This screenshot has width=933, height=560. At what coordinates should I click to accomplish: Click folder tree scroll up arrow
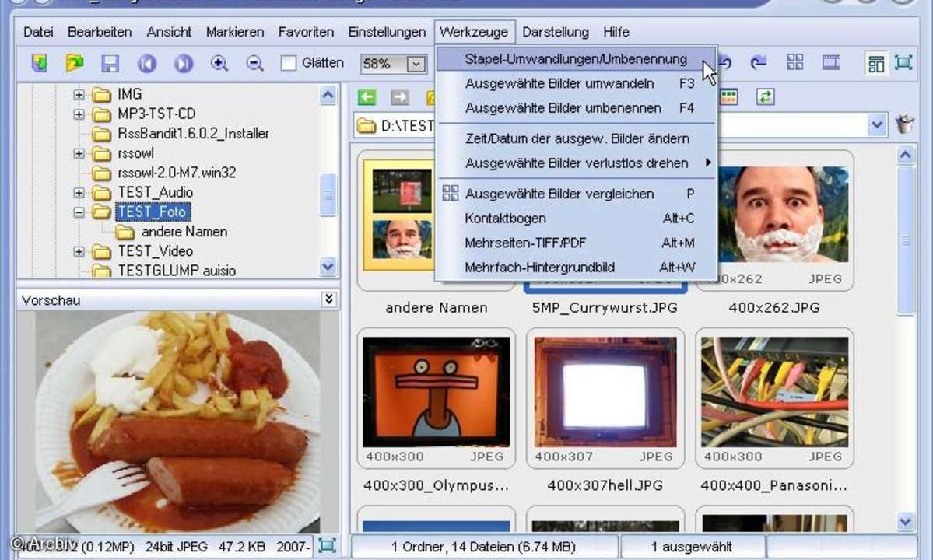click(328, 95)
